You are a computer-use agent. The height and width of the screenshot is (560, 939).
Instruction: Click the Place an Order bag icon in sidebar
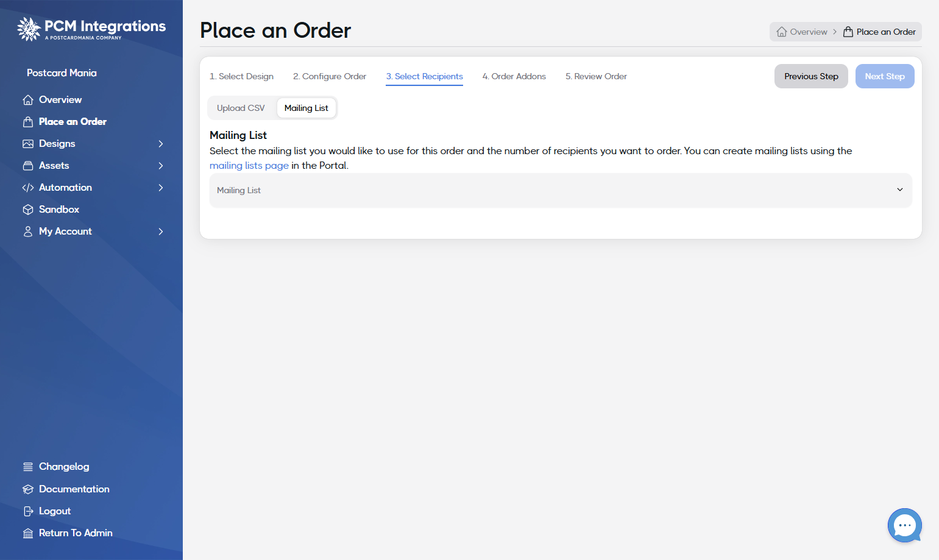point(28,122)
